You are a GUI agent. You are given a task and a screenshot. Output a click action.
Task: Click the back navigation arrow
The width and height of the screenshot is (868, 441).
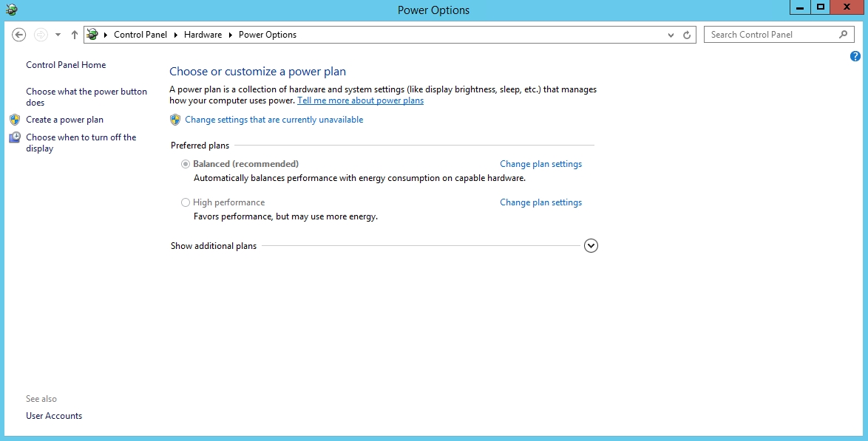pyautogui.click(x=18, y=34)
